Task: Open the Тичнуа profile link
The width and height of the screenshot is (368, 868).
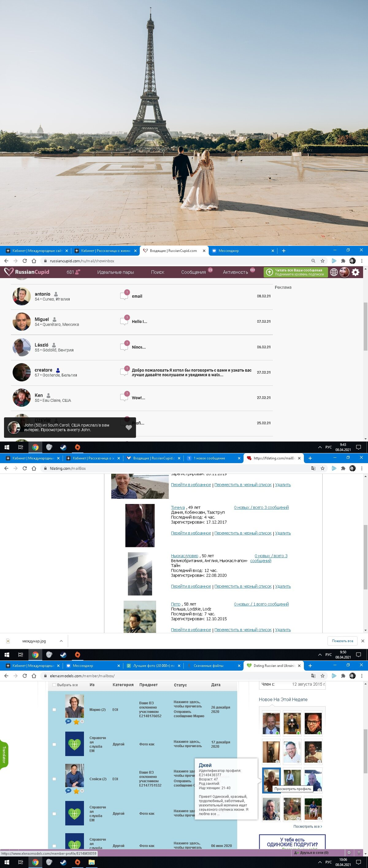Action: tap(178, 507)
